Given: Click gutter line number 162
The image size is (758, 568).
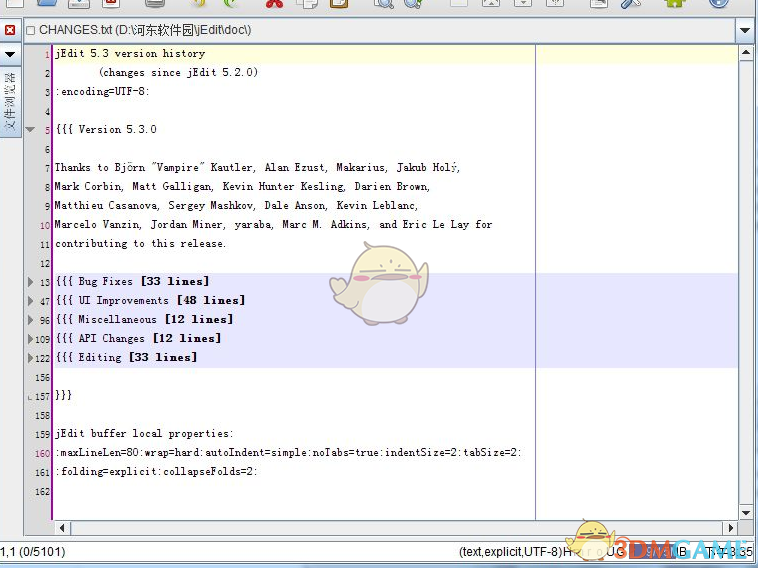Looking at the screenshot, I should [x=43, y=492].
